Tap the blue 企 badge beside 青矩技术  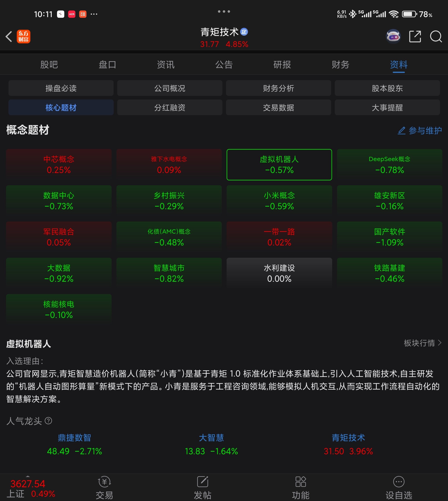pos(244,32)
